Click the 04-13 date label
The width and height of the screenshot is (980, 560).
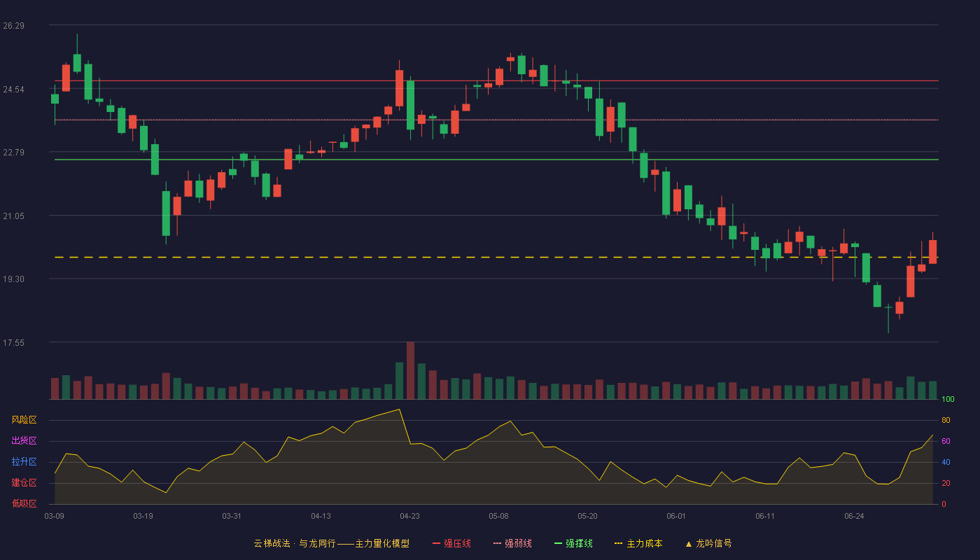pyautogui.click(x=321, y=516)
